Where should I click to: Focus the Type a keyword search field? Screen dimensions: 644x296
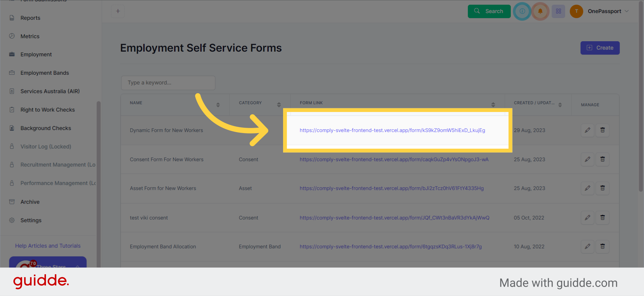(168, 83)
